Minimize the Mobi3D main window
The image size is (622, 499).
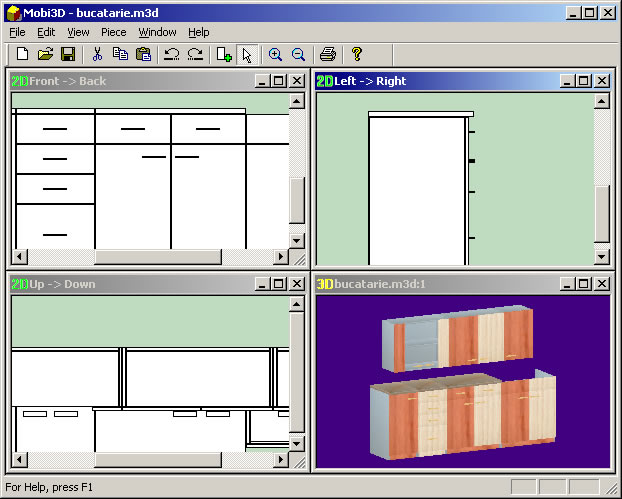tap(572, 13)
